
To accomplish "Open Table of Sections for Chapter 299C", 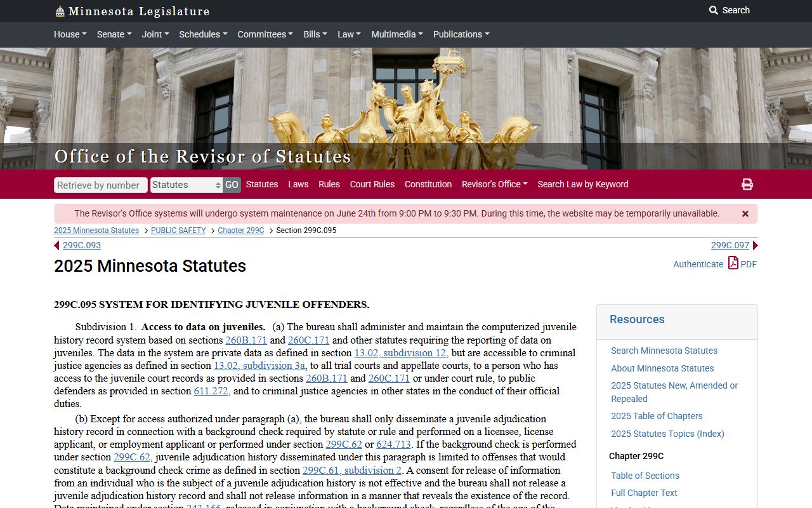I will (x=645, y=476).
